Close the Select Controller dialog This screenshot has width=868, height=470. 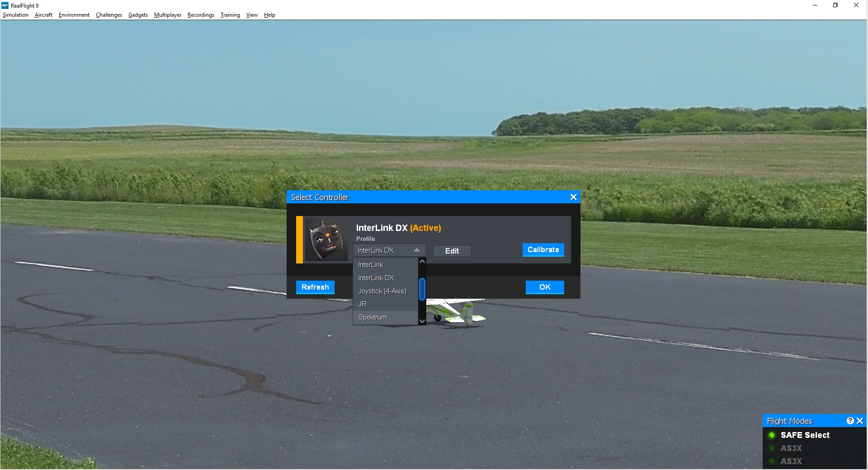click(573, 197)
